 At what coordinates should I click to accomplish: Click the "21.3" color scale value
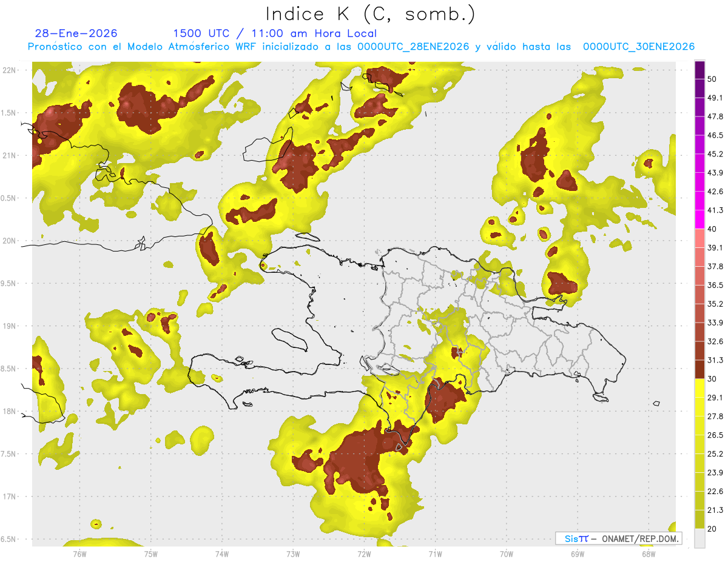tap(715, 510)
